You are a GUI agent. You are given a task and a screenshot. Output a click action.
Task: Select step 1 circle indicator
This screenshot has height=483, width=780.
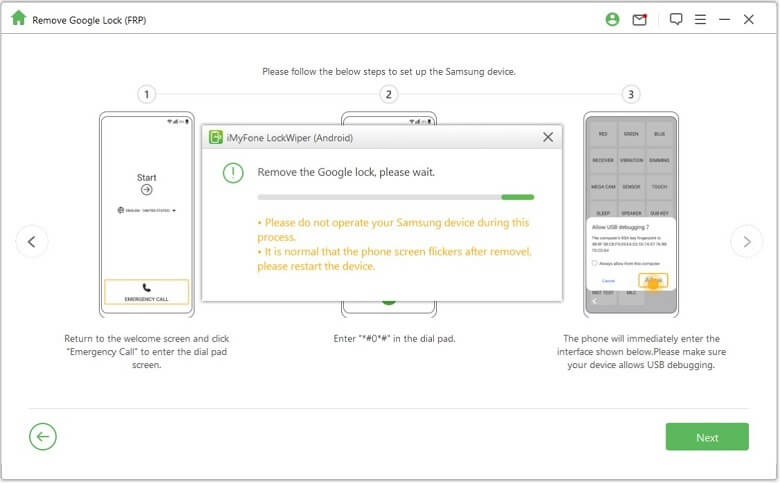coord(147,94)
